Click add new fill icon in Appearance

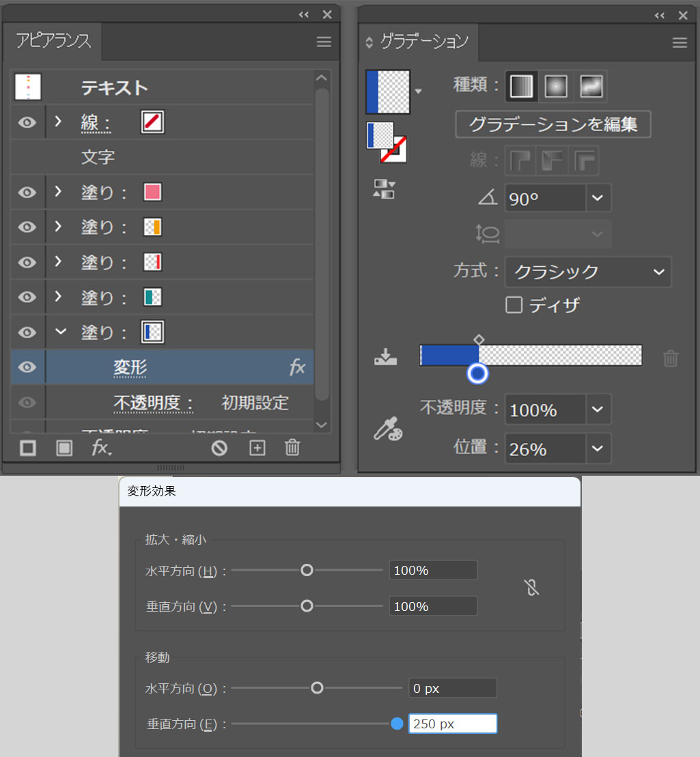click(x=64, y=448)
